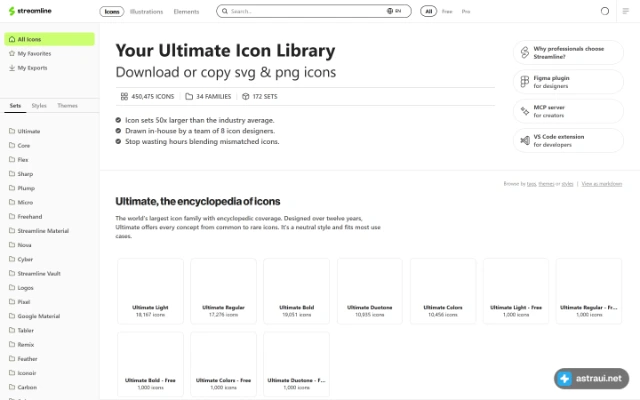Open the hamburger menu icon
Image resolution: width=640 pixels, height=400 pixels.
(x=625, y=11)
